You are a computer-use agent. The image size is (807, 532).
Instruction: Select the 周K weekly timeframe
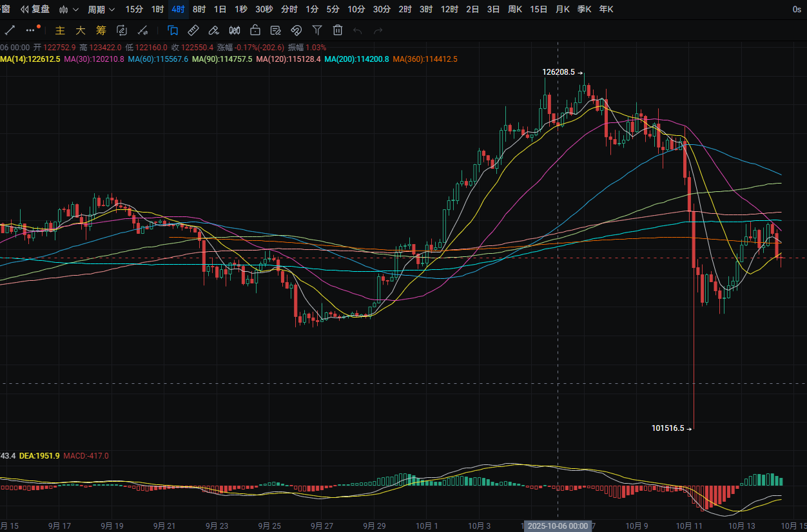point(515,10)
